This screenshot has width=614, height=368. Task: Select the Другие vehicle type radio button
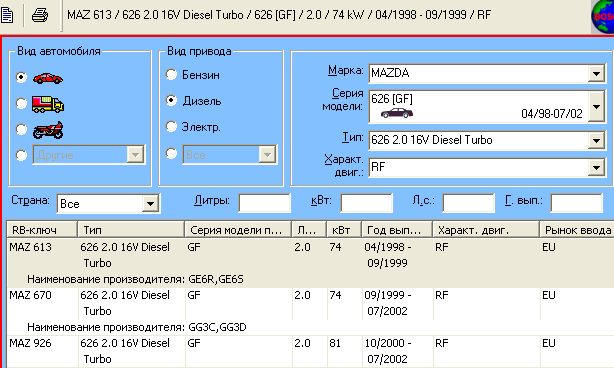pos(21,155)
